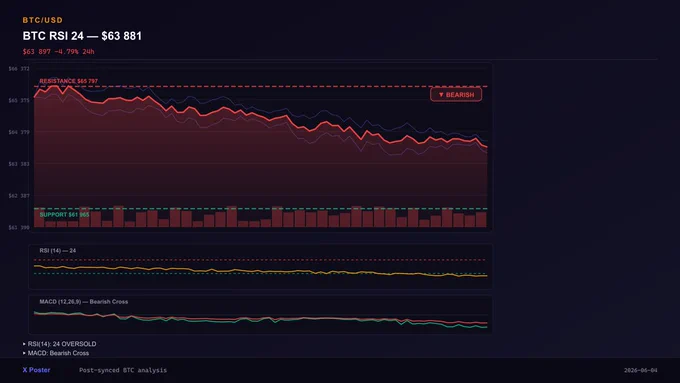Click the $65 375 y-axis label
Image resolution: width=680 pixels, height=383 pixels.
(x=19, y=100)
